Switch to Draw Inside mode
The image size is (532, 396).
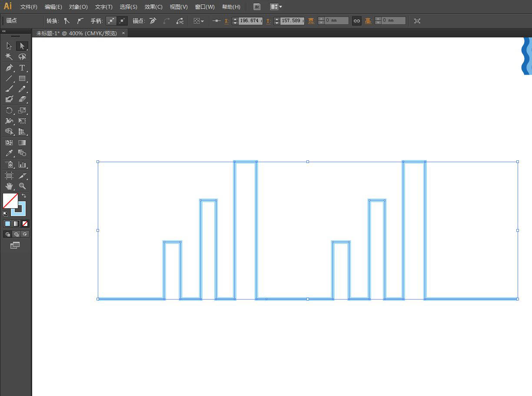(25, 234)
